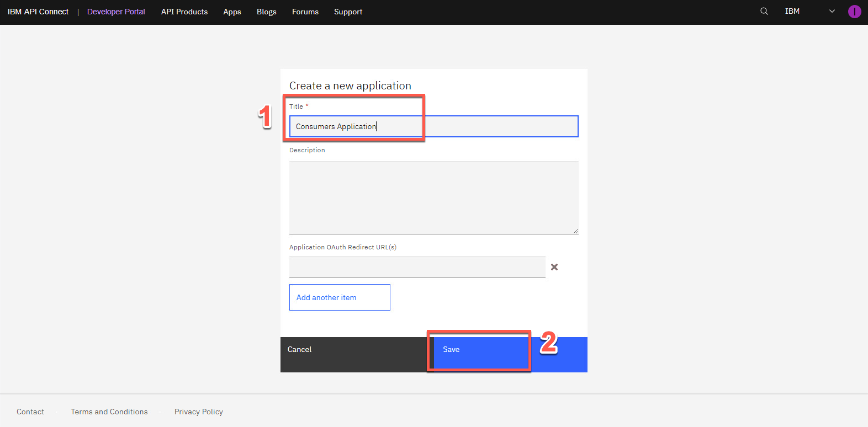The width and height of the screenshot is (868, 427).
Task: Open the search magnifier icon
Action: coord(764,12)
